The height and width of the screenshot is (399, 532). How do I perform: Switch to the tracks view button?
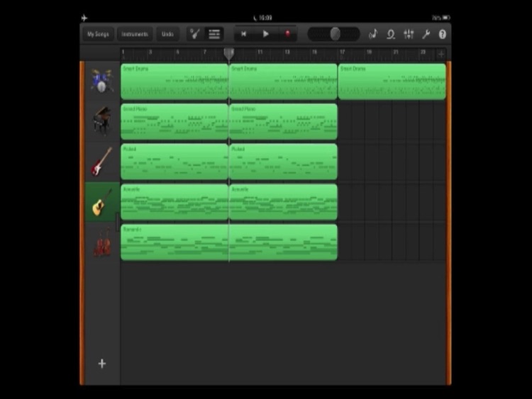tap(214, 34)
